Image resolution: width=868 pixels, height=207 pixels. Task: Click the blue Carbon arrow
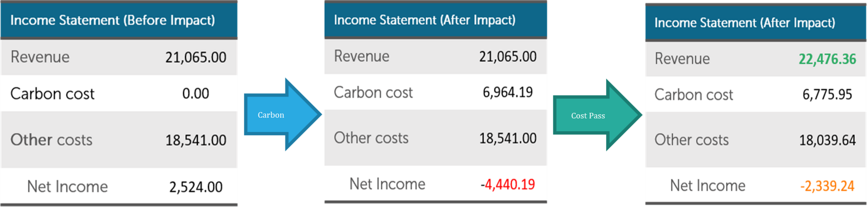[x=282, y=115]
